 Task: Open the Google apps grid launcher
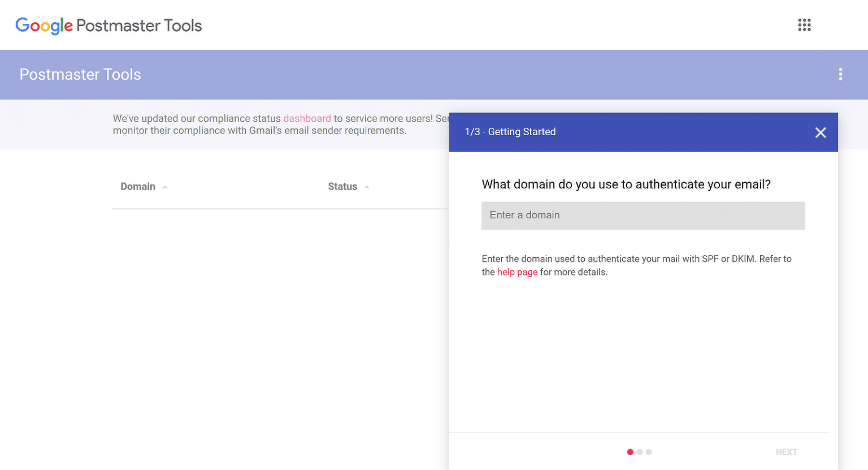pos(804,25)
